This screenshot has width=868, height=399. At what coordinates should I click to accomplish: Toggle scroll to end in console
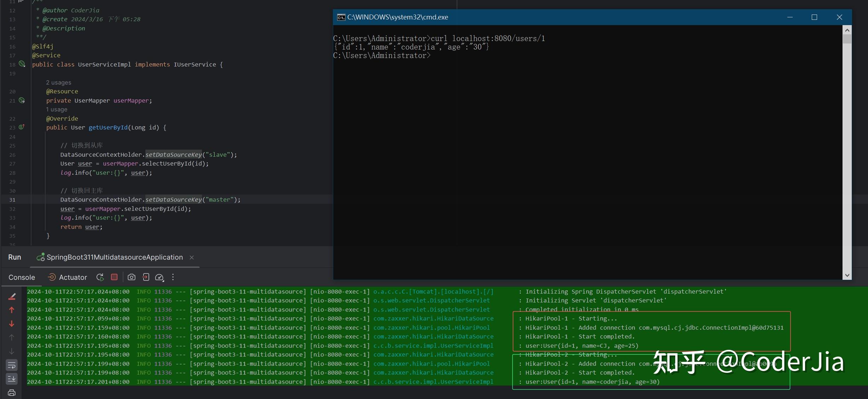(12, 378)
